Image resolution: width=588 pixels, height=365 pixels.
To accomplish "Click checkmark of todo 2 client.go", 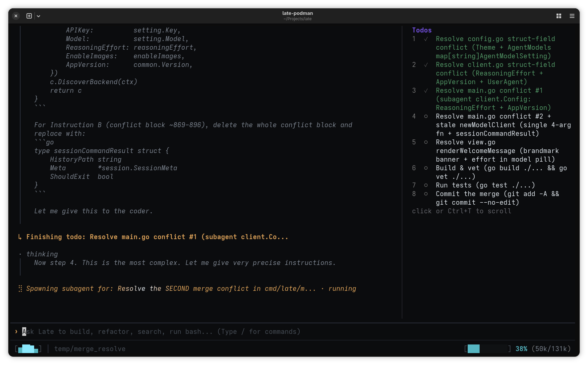I will 426,65.
